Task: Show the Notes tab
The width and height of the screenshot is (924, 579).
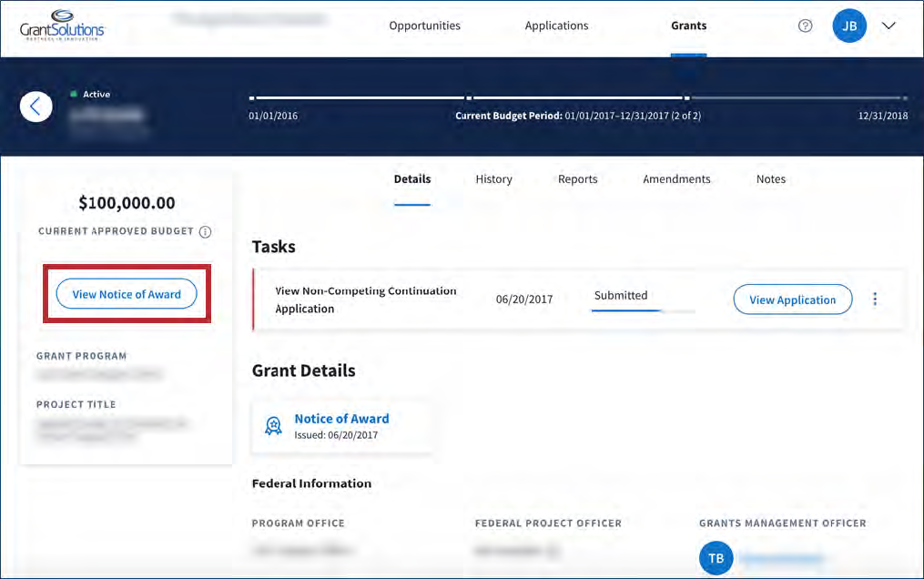Action: 770,179
